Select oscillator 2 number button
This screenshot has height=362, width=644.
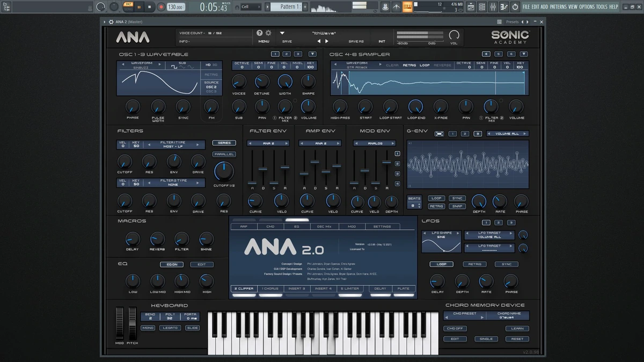click(x=286, y=54)
